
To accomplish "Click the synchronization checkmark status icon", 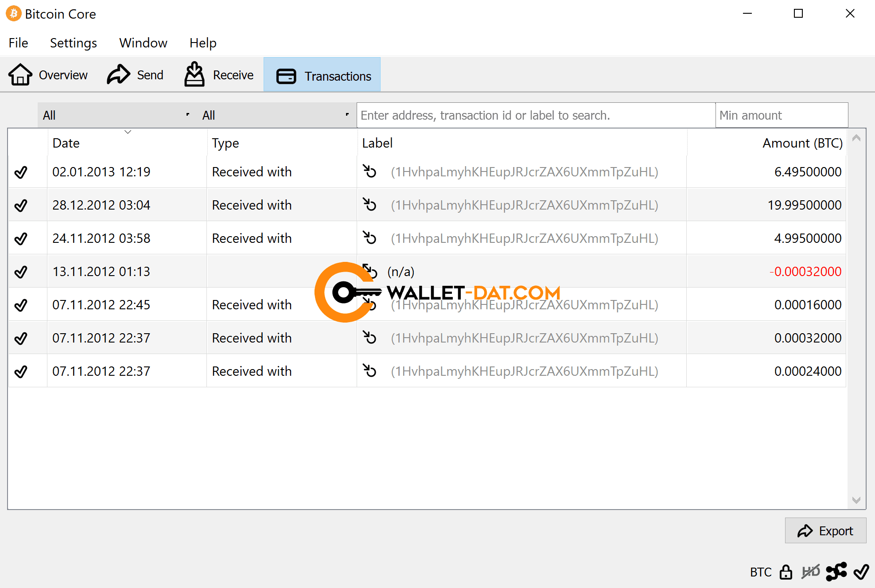I will pos(861,572).
